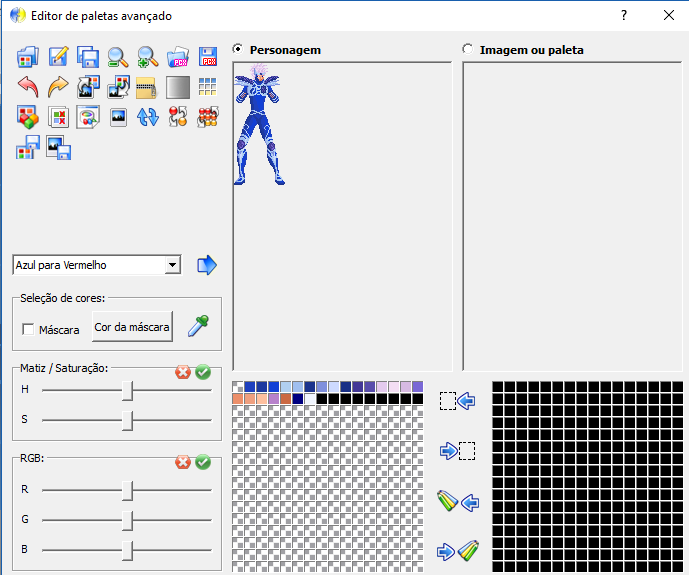
Task: Click the question mark help button
Action: point(624,15)
